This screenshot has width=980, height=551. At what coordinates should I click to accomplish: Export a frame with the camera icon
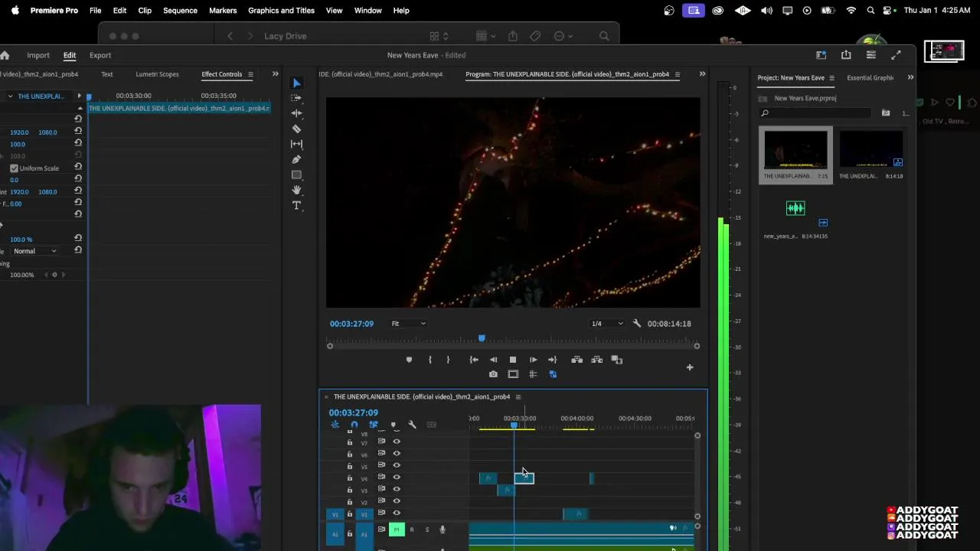493,374
